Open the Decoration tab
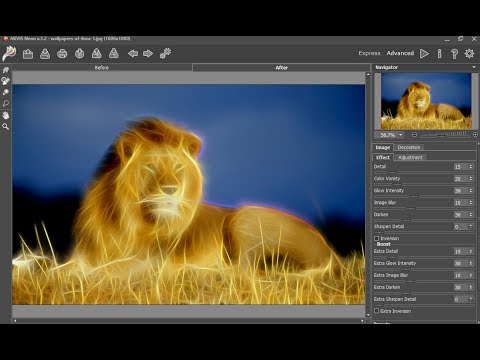The width and height of the screenshot is (480, 360). pyautogui.click(x=409, y=147)
